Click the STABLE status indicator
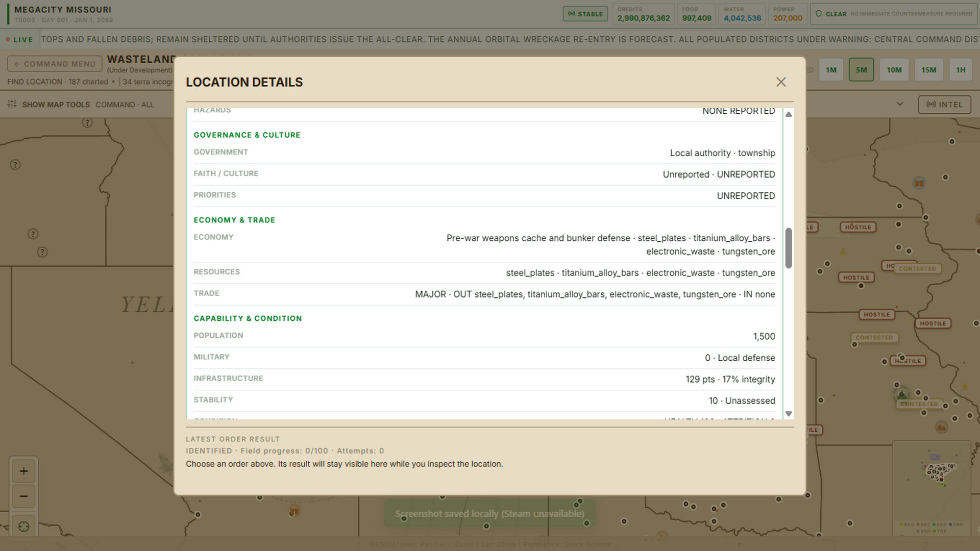This screenshot has height=551, width=980. pos(585,14)
